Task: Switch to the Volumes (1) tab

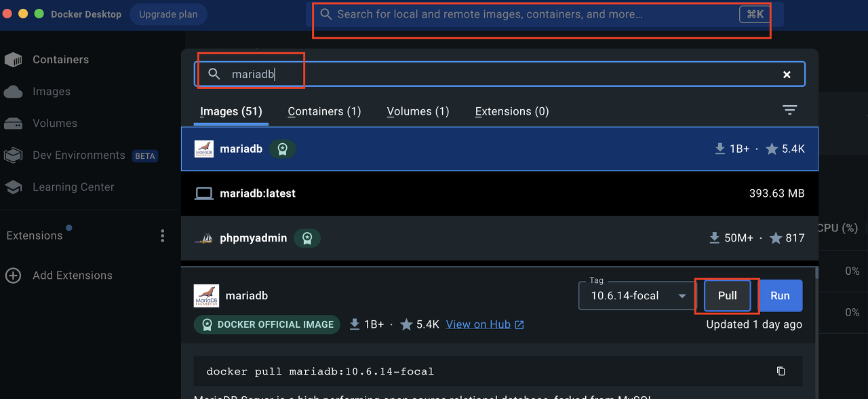Action: click(x=418, y=111)
